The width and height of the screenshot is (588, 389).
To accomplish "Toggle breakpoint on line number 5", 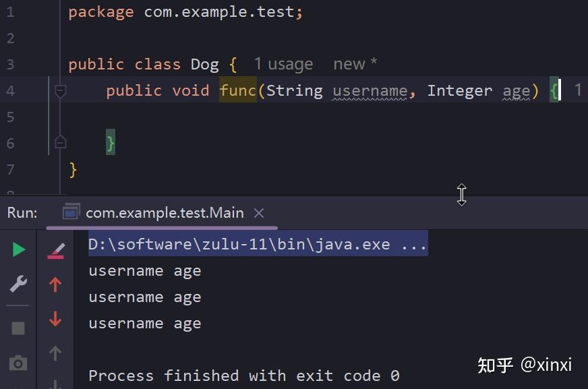I will 10,117.
